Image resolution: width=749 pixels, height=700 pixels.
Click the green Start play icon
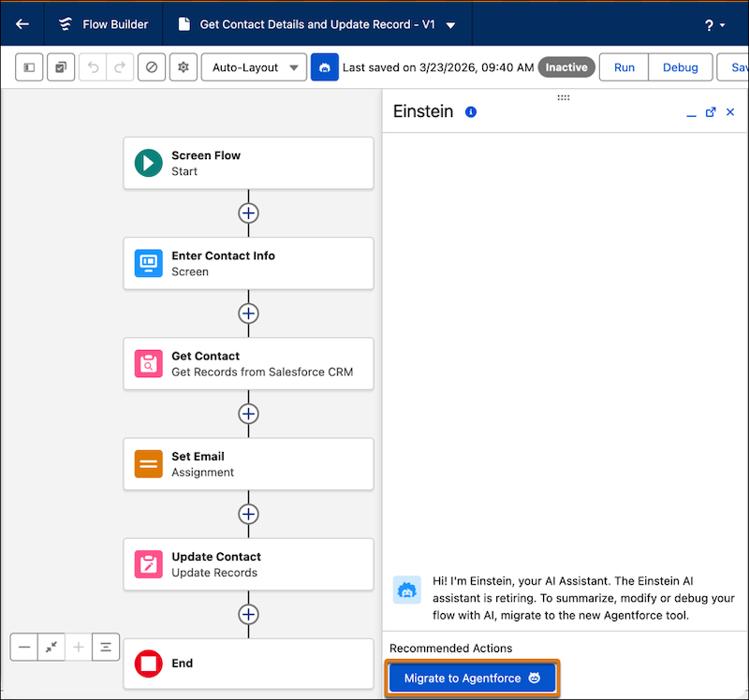point(149,163)
